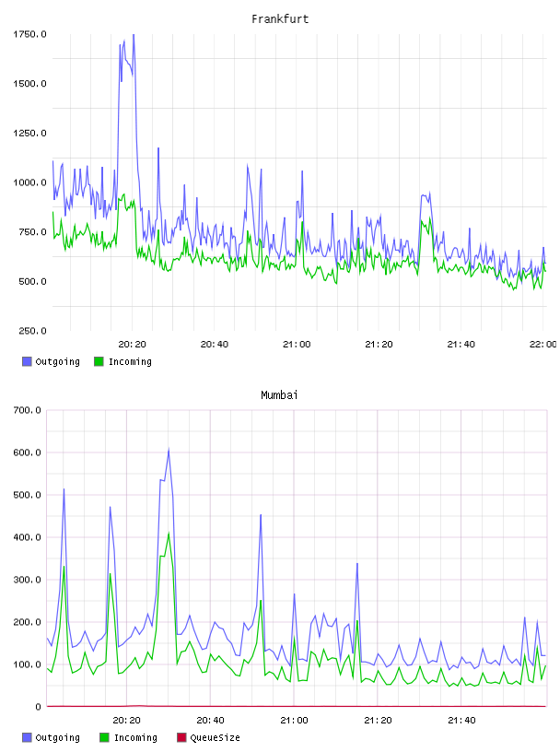Click the Mumbai chart title
Viewport: 560px width, 752px height.
[x=279, y=394]
